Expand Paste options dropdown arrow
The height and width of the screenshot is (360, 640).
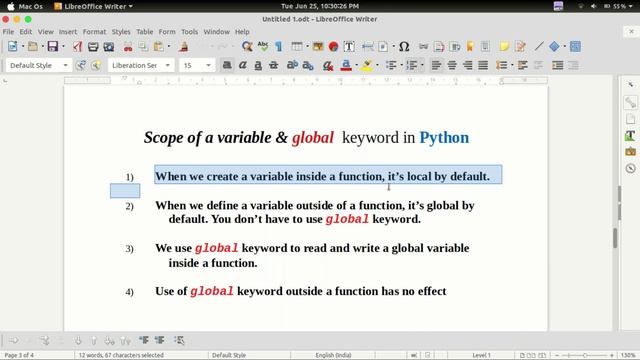(x=169, y=47)
